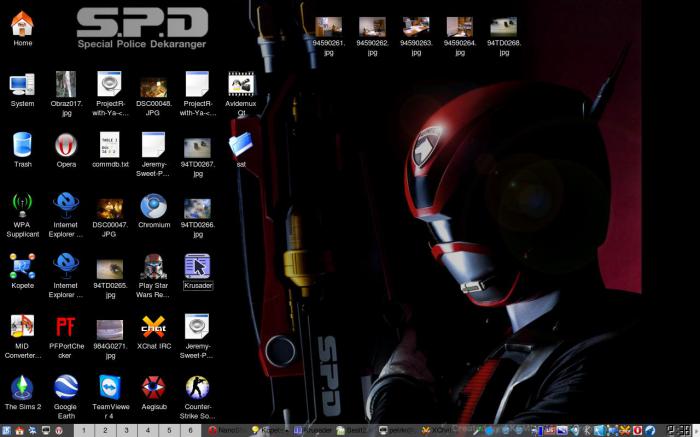The image size is (700, 437).
Task: Open XChat IRC desktop icon
Action: (x=154, y=333)
